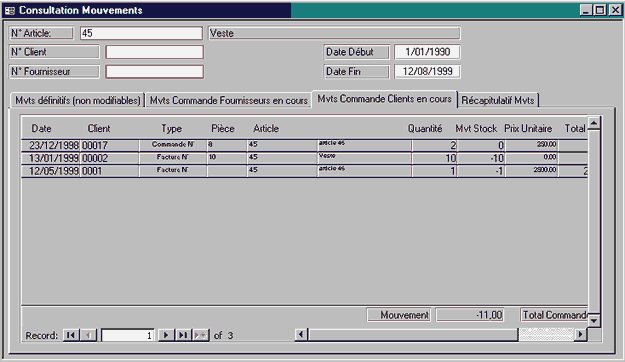
Task: Click the empty N° Fournisseur field
Action: coord(154,71)
